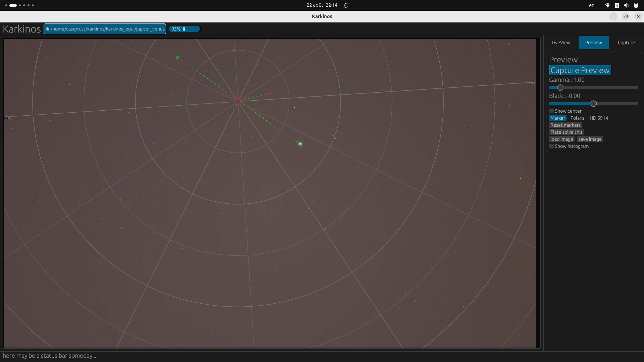Select the Marker mode option
644x362 pixels.
(557, 118)
